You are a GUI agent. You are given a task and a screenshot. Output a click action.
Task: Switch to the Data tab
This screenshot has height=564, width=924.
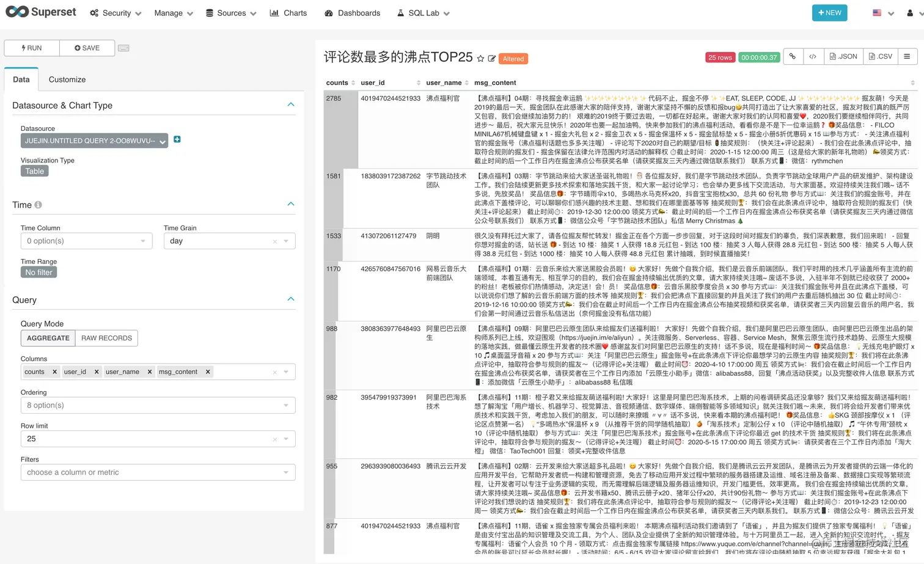pyautogui.click(x=21, y=79)
